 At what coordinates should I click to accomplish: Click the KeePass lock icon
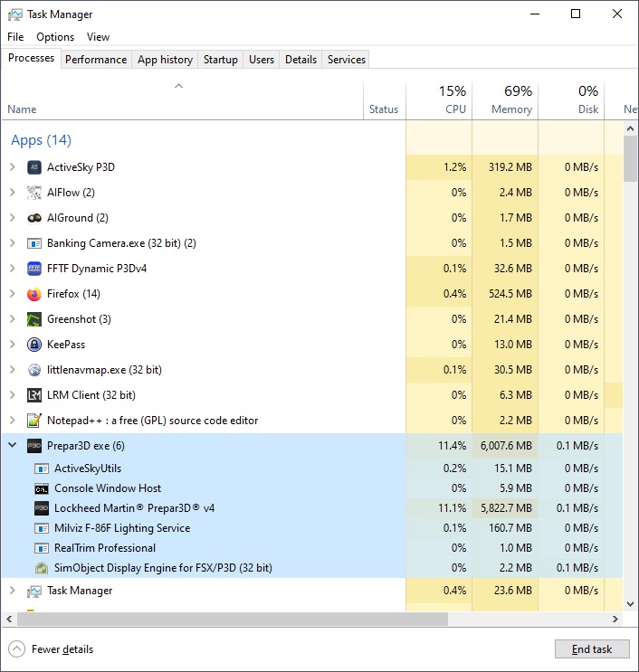[x=34, y=345]
